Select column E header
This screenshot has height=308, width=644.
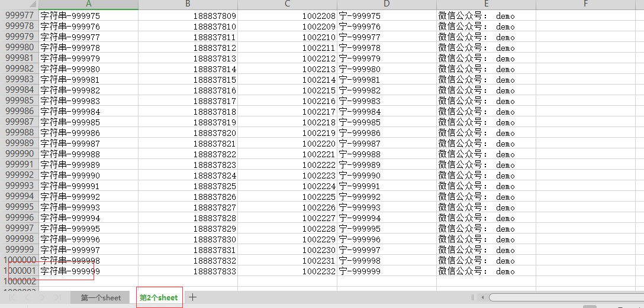[x=486, y=5]
